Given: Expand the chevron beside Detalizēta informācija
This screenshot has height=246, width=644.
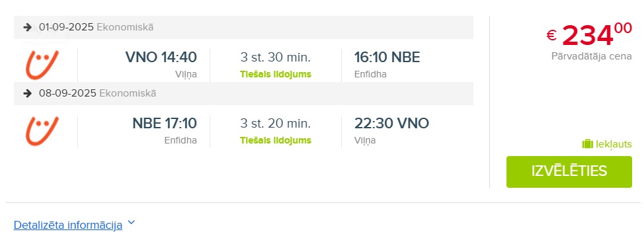Looking at the screenshot, I should pyautogui.click(x=131, y=223).
